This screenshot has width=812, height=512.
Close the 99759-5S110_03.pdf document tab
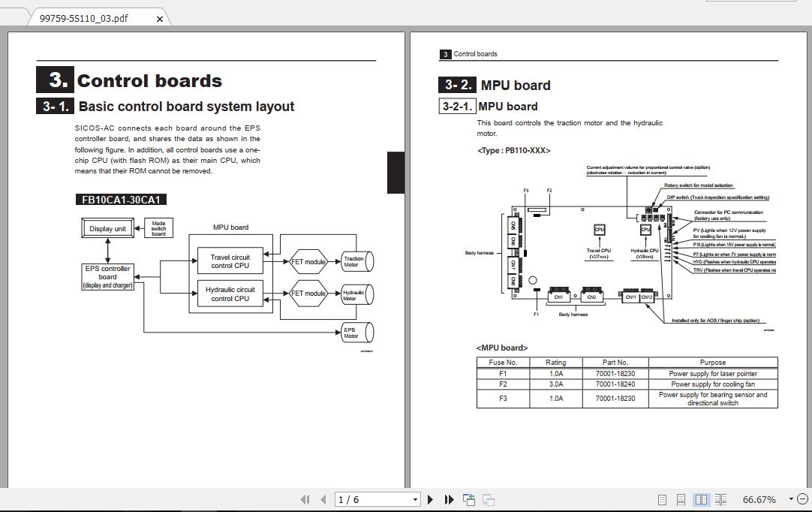(158, 20)
